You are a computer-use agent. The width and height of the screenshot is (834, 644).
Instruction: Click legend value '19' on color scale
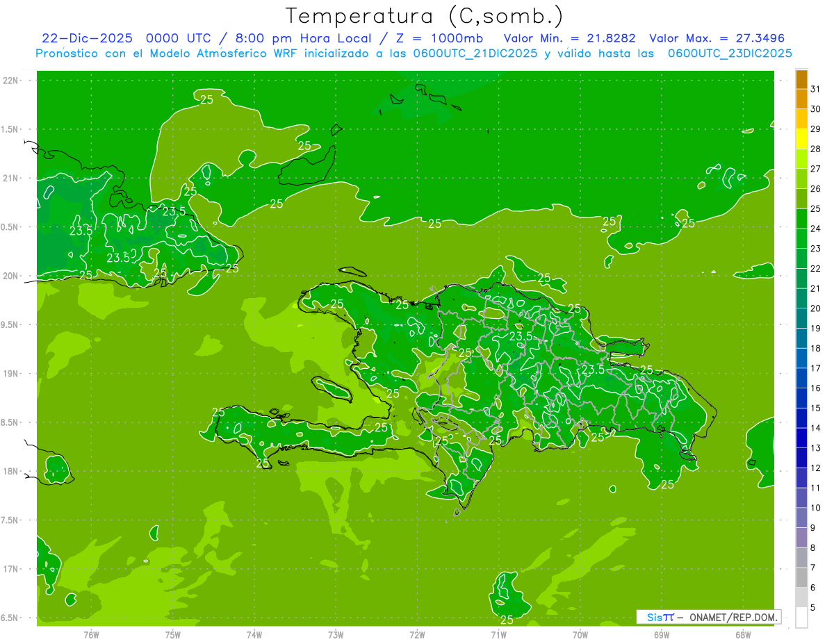point(816,328)
